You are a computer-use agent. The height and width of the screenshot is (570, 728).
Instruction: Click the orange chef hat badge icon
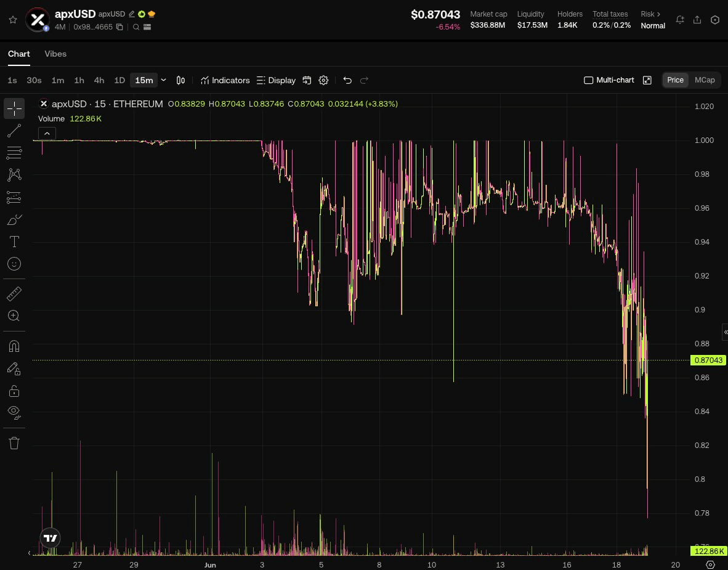click(x=152, y=14)
